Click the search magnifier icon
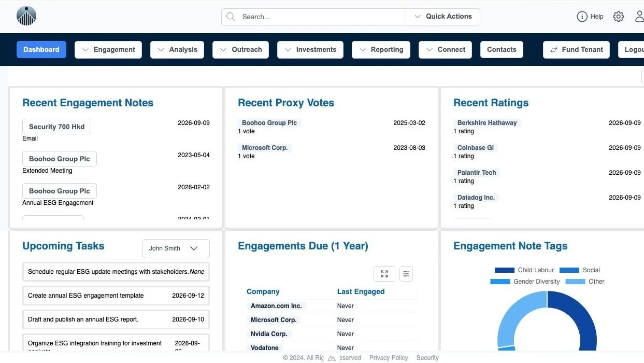 pyautogui.click(x=231, y=17)
